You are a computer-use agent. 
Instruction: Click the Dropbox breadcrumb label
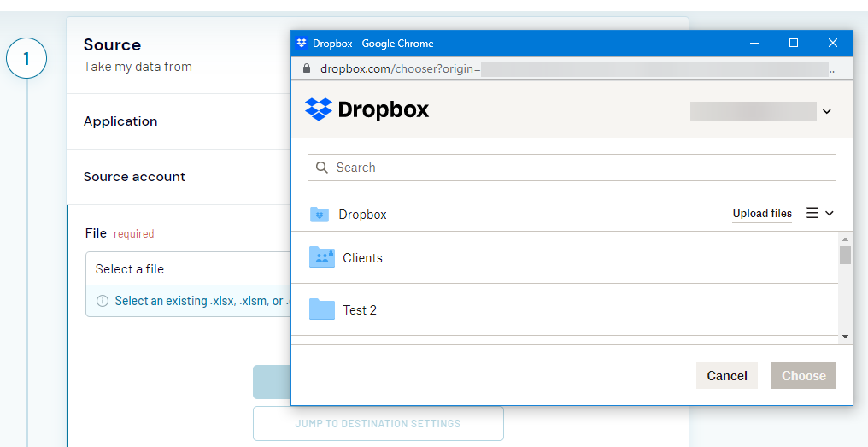coord(362,215)
